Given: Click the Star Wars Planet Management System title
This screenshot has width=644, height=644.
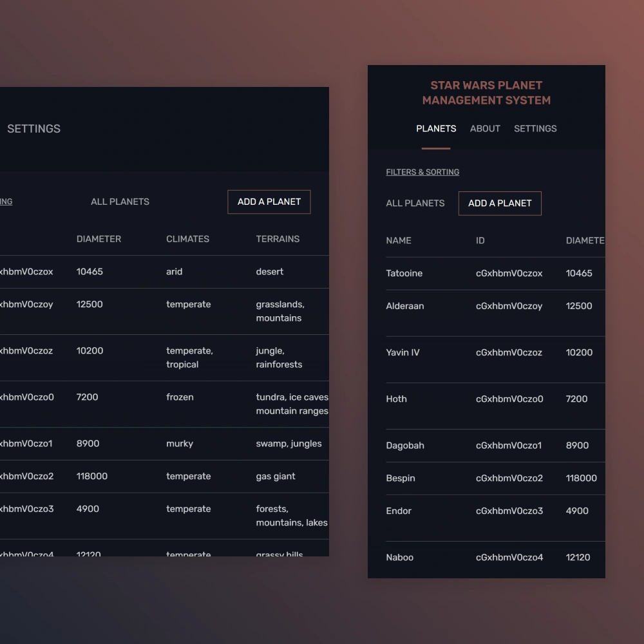Looking at the screenshot, I should point(486,93).
